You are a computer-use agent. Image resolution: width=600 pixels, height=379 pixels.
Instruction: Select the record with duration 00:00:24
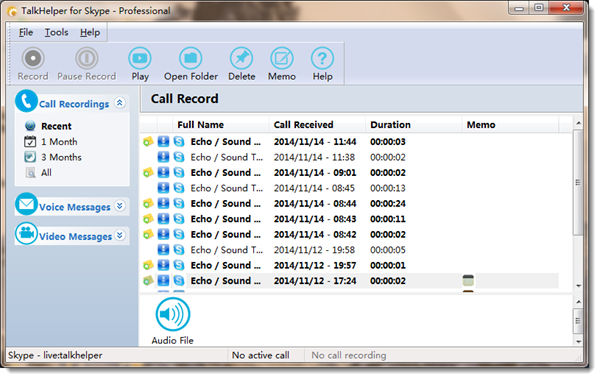350,203
